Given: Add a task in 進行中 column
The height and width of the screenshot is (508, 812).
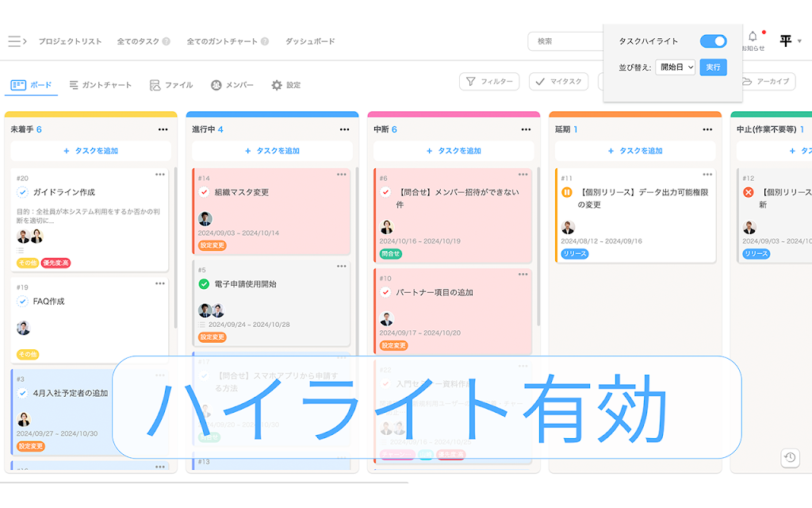Looking at the screenshot, I should tap(273, 151).
